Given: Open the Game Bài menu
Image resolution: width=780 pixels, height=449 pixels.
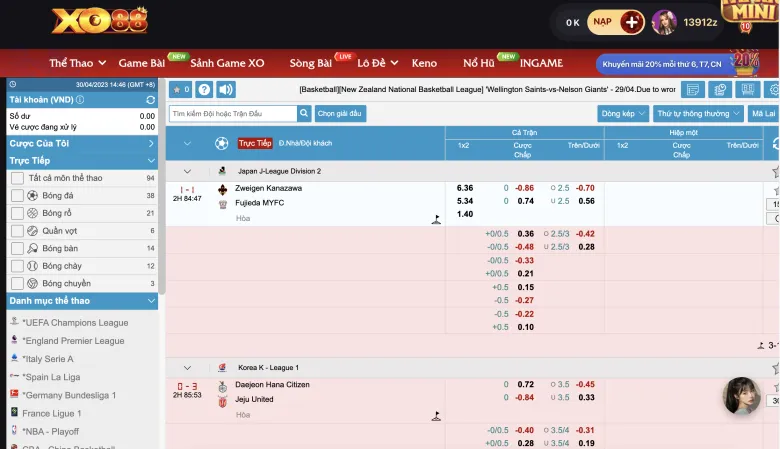Looking at the screenshot, I should click(x=142, y=63).
